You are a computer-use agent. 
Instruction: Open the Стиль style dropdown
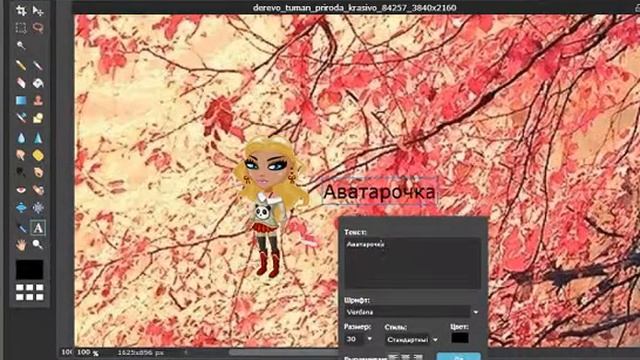(411, 340)
